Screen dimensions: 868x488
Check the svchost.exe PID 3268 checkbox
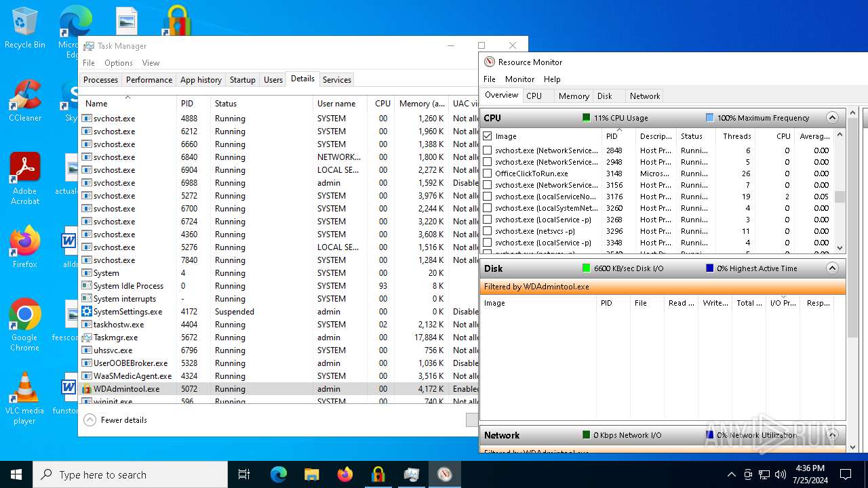[x=488, y=220]
